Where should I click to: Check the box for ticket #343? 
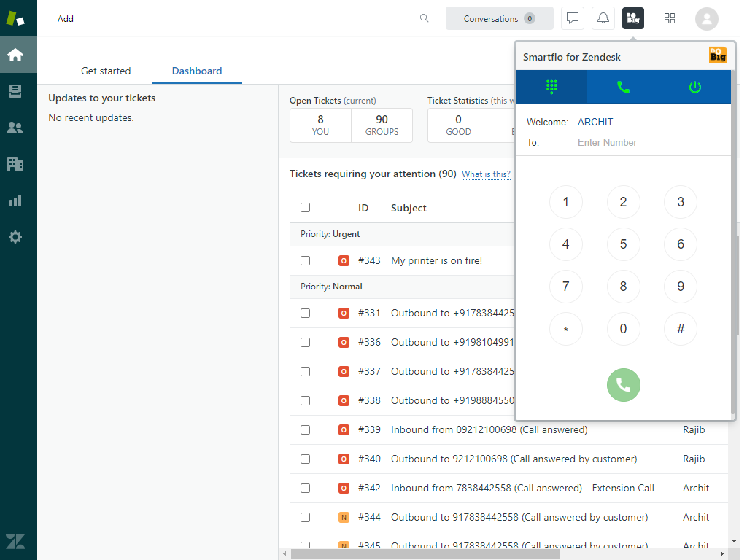(x=305, y=261)
